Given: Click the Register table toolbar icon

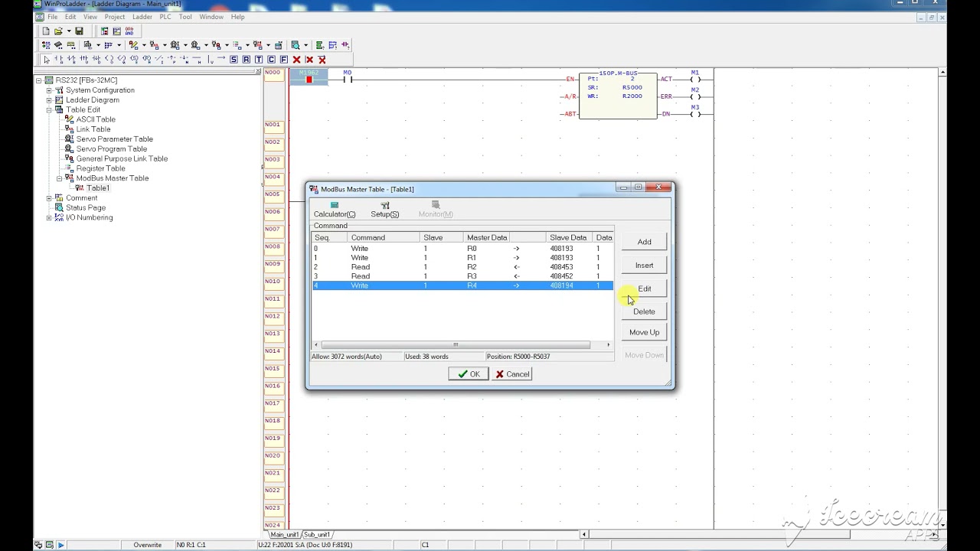Looking at the screenshot, I should (x=237, y=45).
